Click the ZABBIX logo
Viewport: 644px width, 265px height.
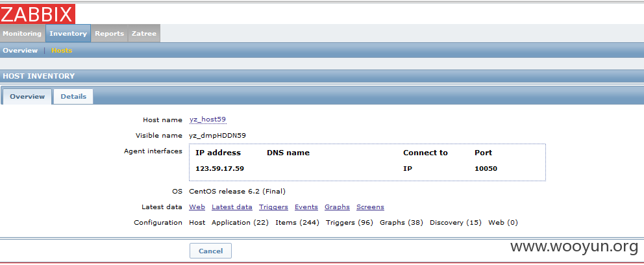(38, 14)
